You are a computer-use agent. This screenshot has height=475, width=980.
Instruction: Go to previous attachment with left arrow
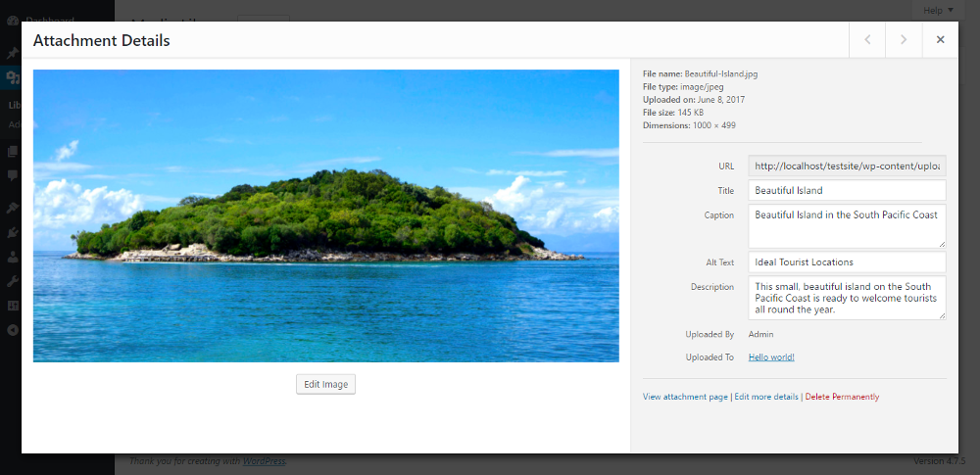pyautogui.click(x=867, y=39)
